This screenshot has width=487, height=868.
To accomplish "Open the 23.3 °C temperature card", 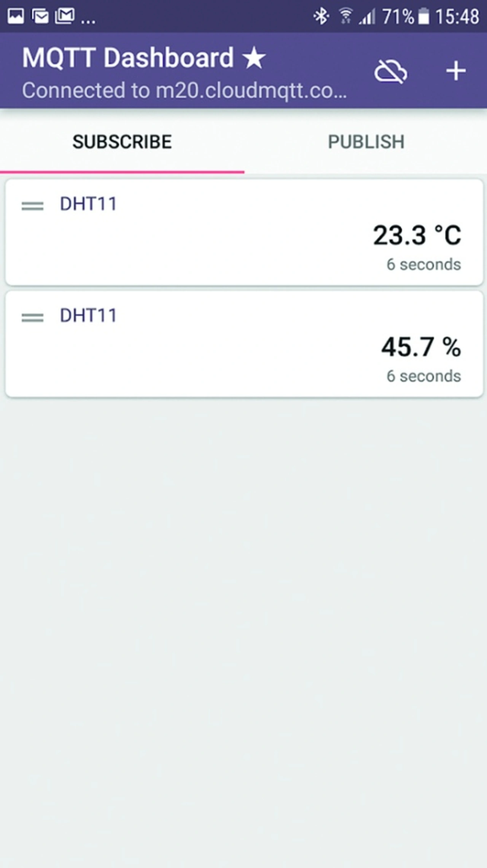I will 244,232.
